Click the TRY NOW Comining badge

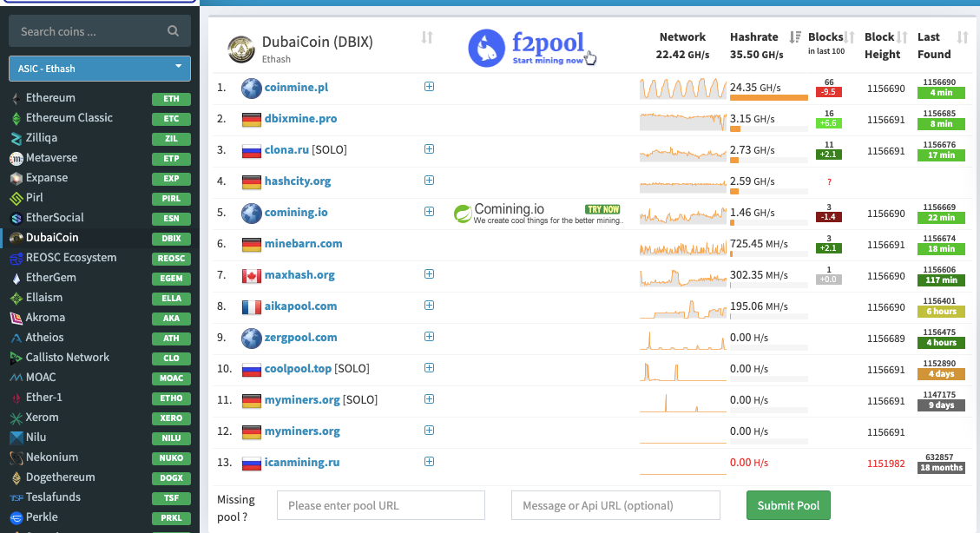[x=602, y=209]
